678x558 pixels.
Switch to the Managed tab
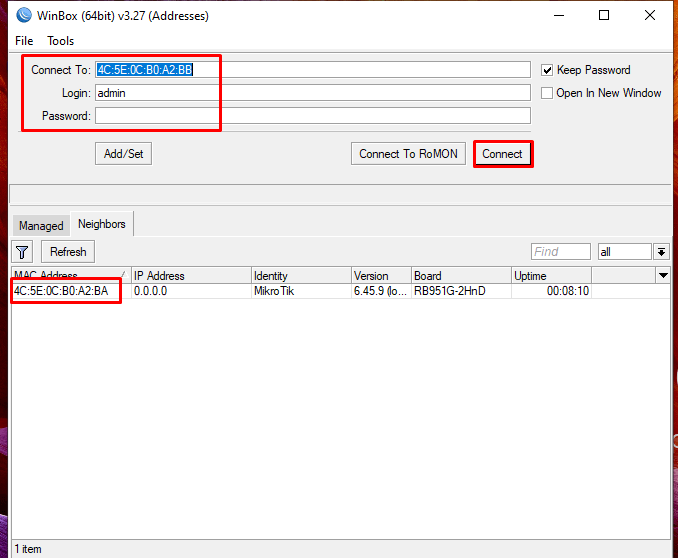41,225
